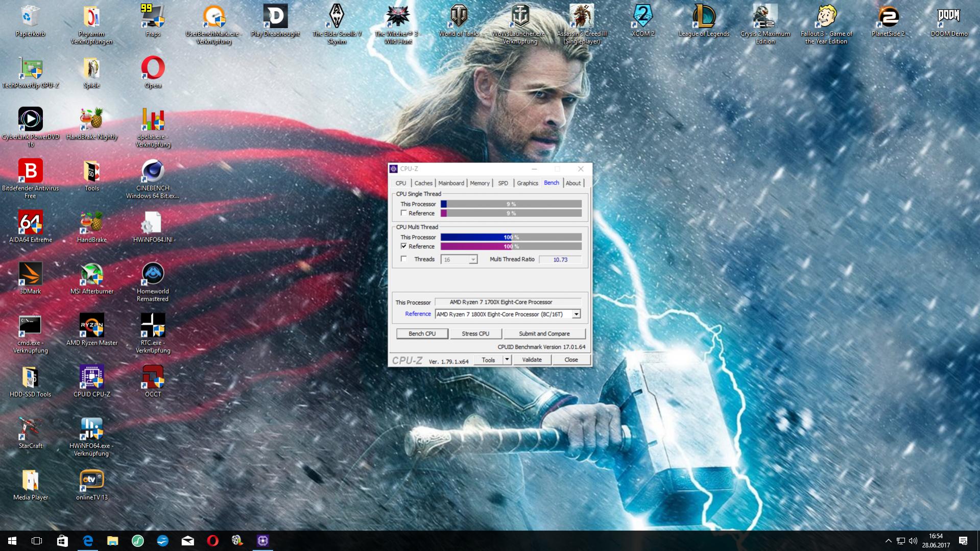Open the Graphics tab

tap(528, 183)
